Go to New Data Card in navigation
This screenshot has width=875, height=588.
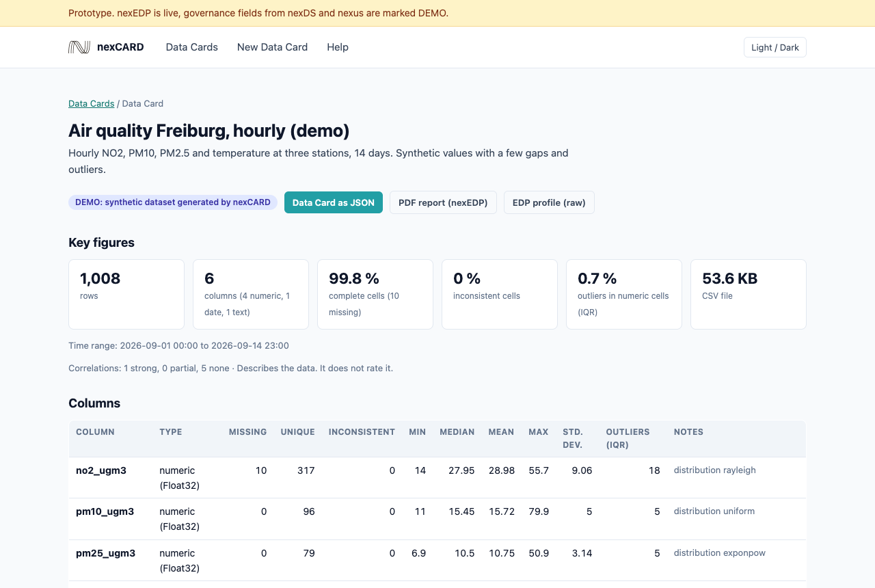[x=272, y=47]
